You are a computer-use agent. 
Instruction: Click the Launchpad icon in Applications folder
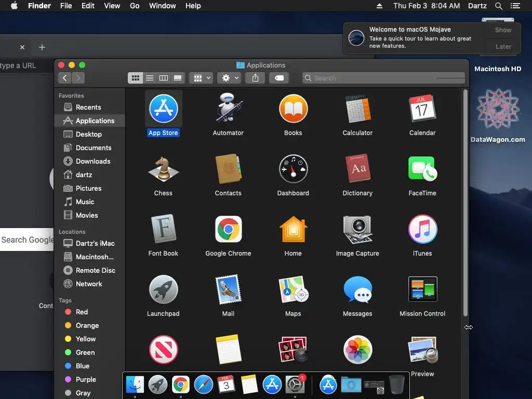(x=164, y=289)
